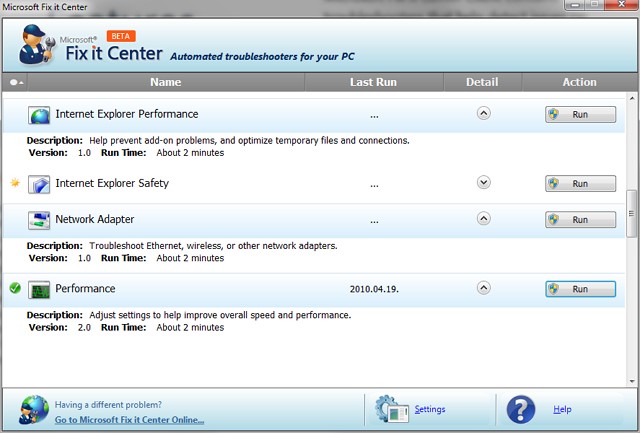Image resolution: width=640 pixels, height=433 pixels.
Task: Click the Performance troubleshooter monitor icon
Action: point(39,289)
